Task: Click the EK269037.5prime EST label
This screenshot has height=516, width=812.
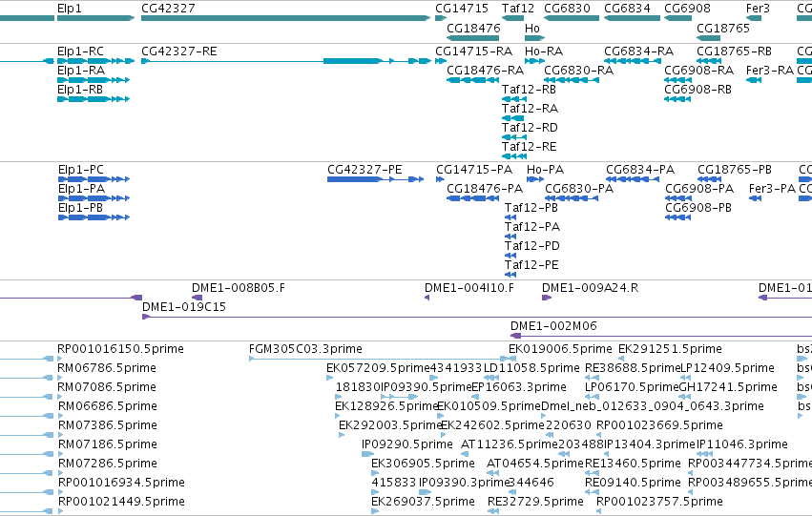Action: 423,502
